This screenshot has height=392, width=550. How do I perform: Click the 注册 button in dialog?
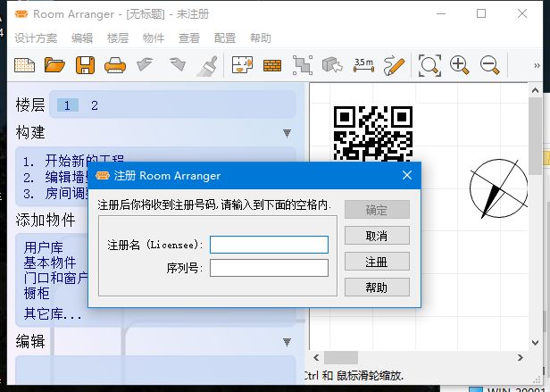377,262
